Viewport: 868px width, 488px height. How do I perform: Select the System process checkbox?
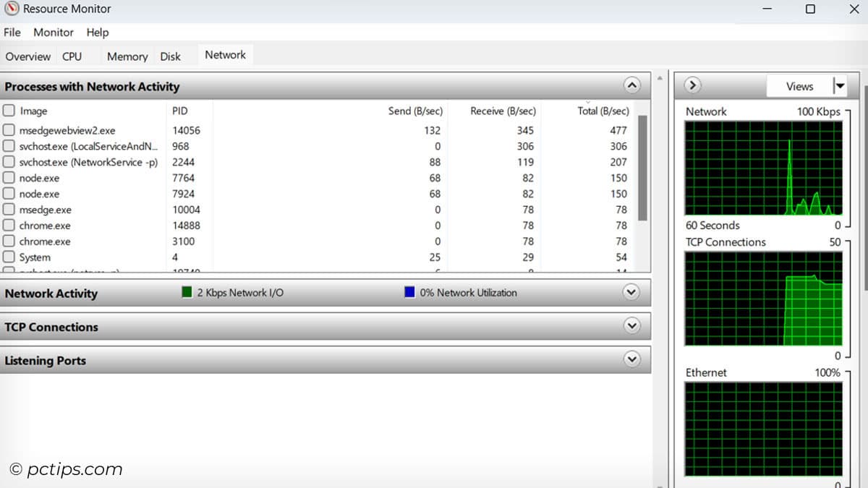click(9, 257)
